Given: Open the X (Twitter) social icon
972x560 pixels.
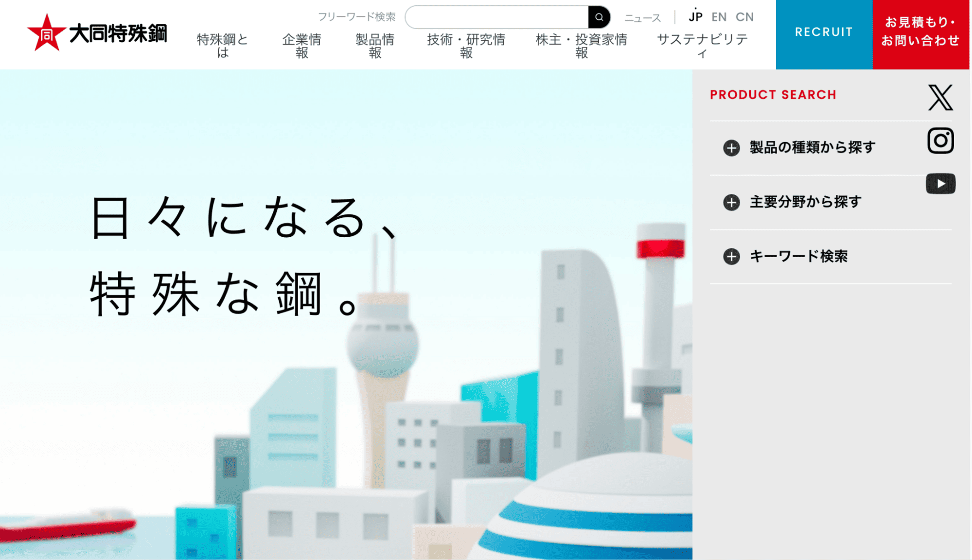Looking at the screenshot, I should tap(940, 97).
